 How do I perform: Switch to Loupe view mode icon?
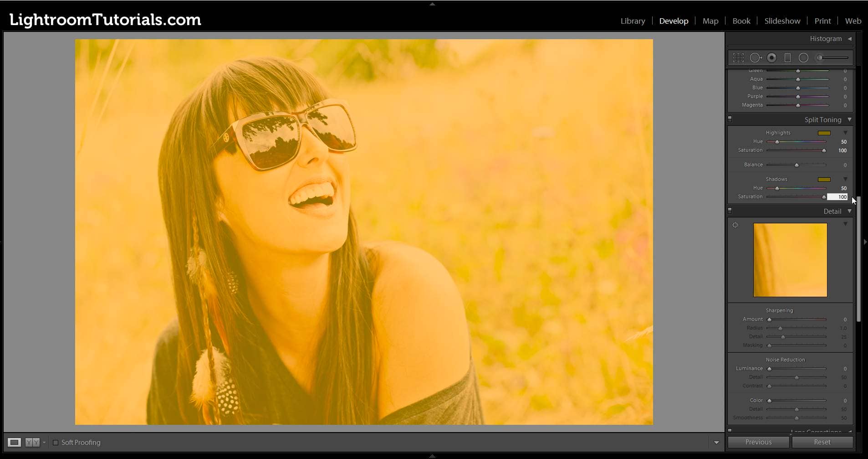[x=14, y=442]
